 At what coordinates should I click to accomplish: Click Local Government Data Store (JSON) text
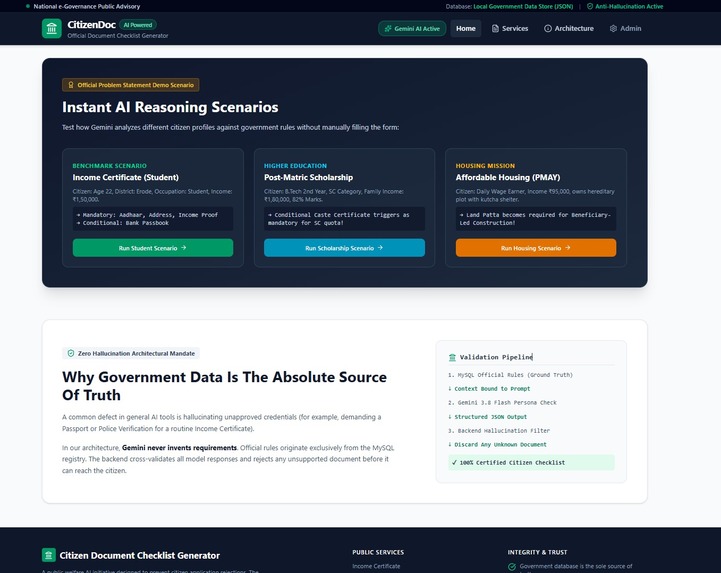tap(523, 6)
